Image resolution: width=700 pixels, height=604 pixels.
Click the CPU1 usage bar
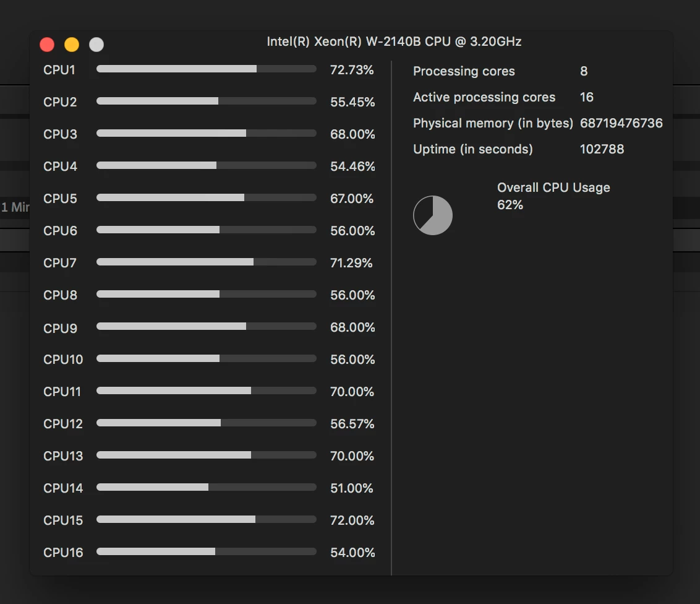[207, 69]
